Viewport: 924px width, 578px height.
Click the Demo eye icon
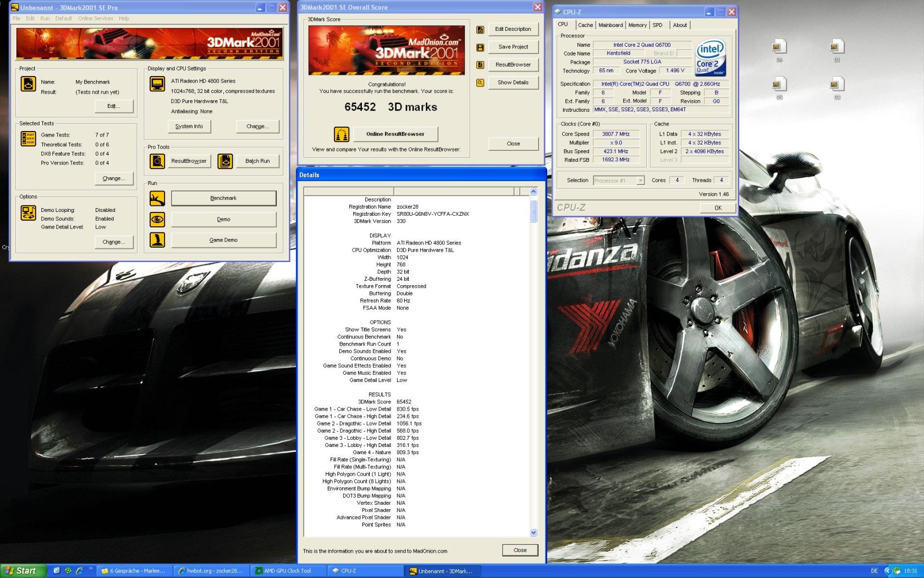tap(157, 220)
